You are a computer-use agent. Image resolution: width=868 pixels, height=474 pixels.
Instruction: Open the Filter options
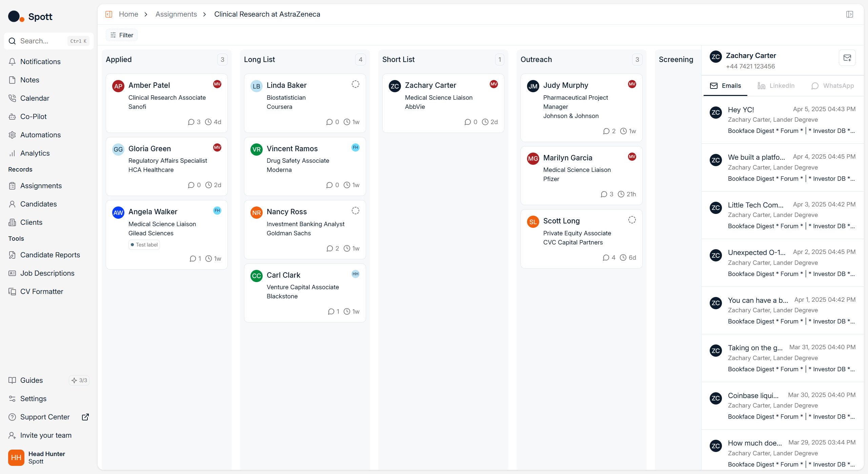coord(122,35)
